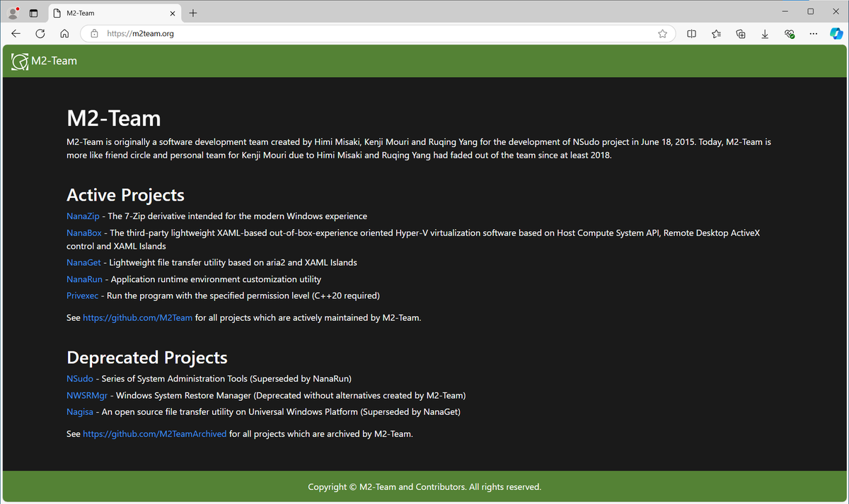The height and width of the screenshot is (504, 849).
Task: Go to the browser home page
Action: [x=64, y=33]
